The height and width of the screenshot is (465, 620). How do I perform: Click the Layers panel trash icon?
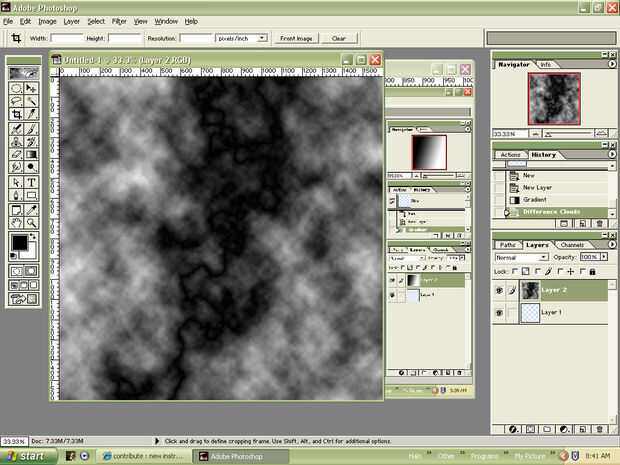click(x=600, y=428)
